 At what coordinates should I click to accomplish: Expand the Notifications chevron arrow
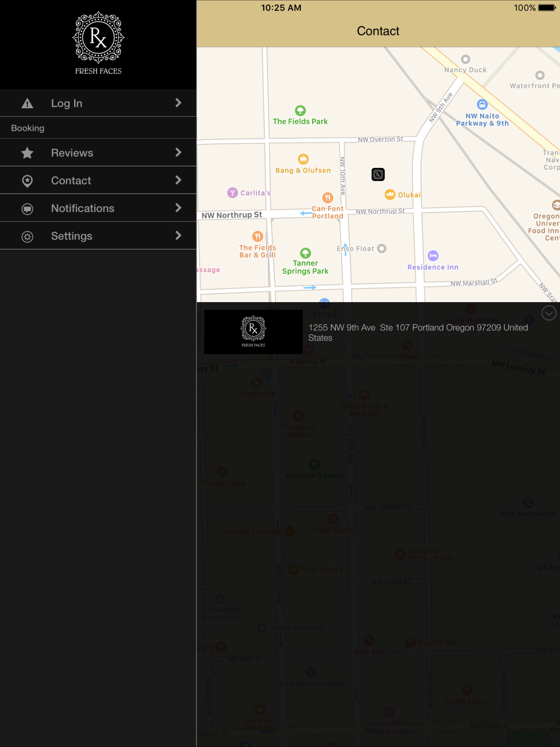(178, 208)
